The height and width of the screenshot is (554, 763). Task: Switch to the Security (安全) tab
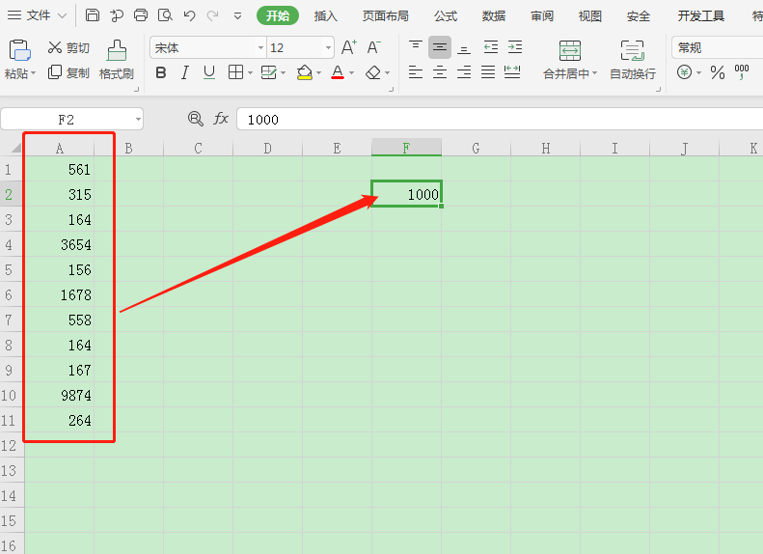[638, 16]
